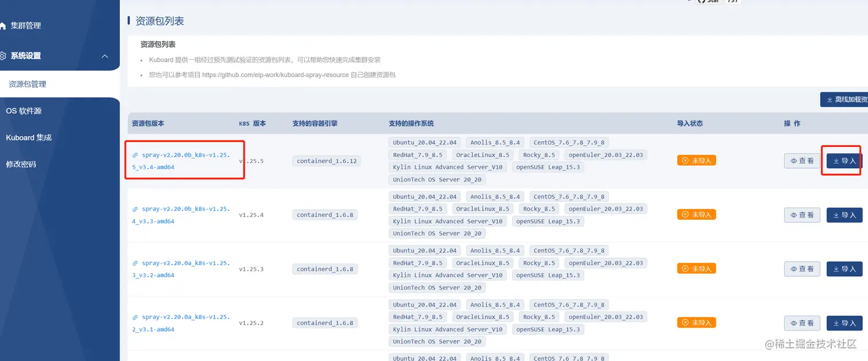The height and width of the screenshot is (361, 868).
Task: Select 资源包管理 menu item
Action: pyautogui.click(x=28, y=84)
